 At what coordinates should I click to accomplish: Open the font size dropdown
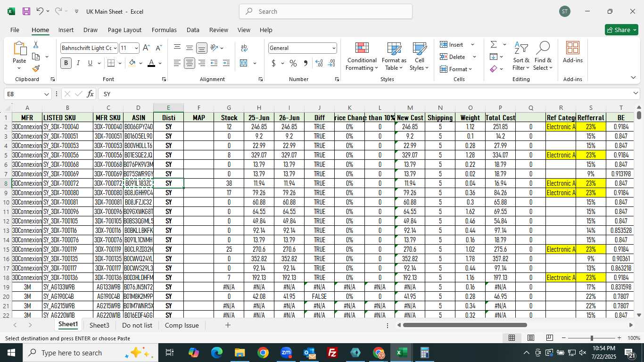tap(136, 48)
